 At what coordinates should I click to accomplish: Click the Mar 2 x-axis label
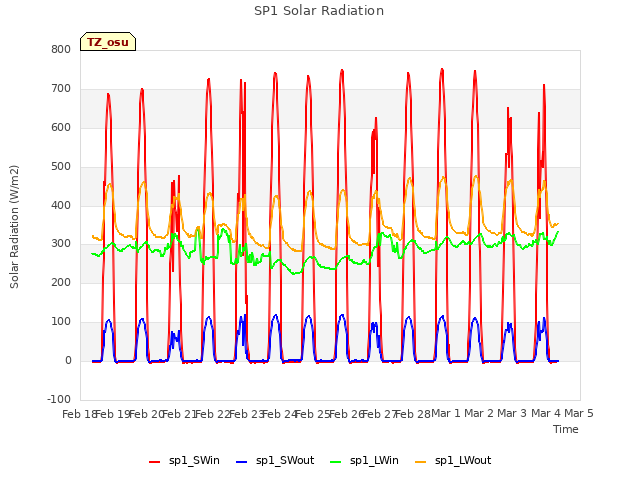pos(479,413)
